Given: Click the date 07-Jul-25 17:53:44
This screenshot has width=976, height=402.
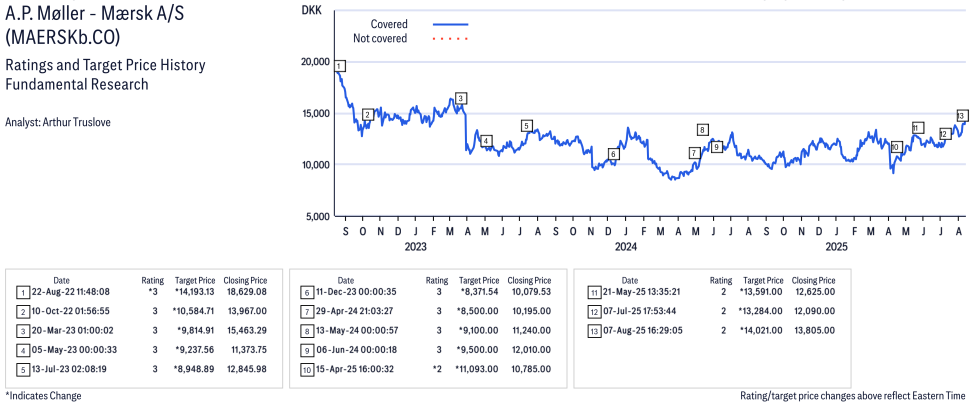Looking at the screenshot, I should [638, 311].
